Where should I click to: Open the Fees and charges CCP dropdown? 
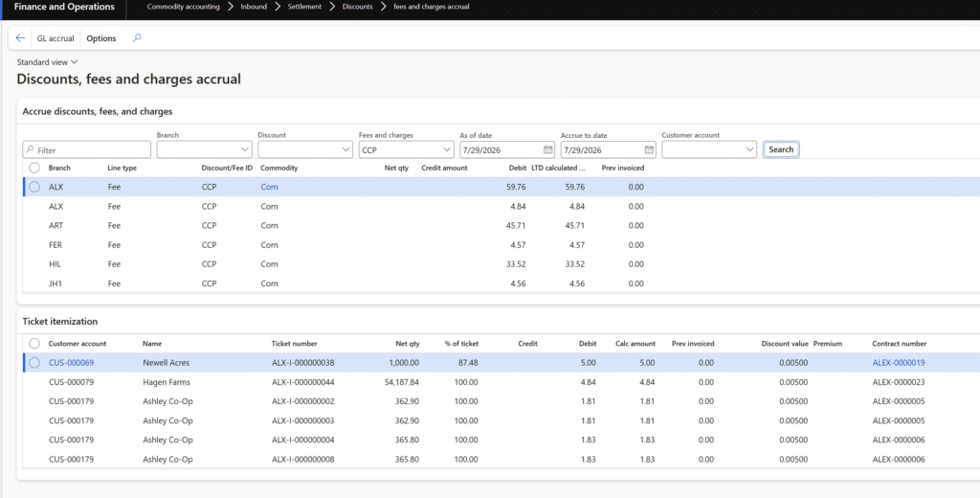pyautogui.click(x=447, y=150)
